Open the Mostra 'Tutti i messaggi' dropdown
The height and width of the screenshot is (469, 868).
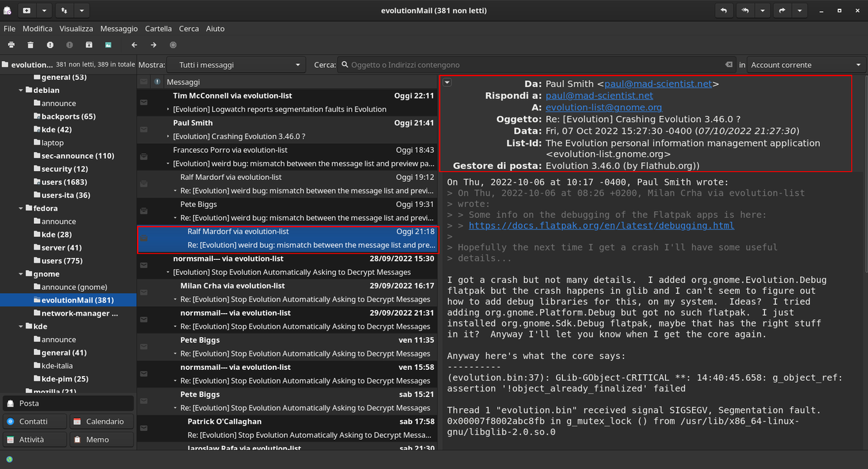tap(237, 64)
